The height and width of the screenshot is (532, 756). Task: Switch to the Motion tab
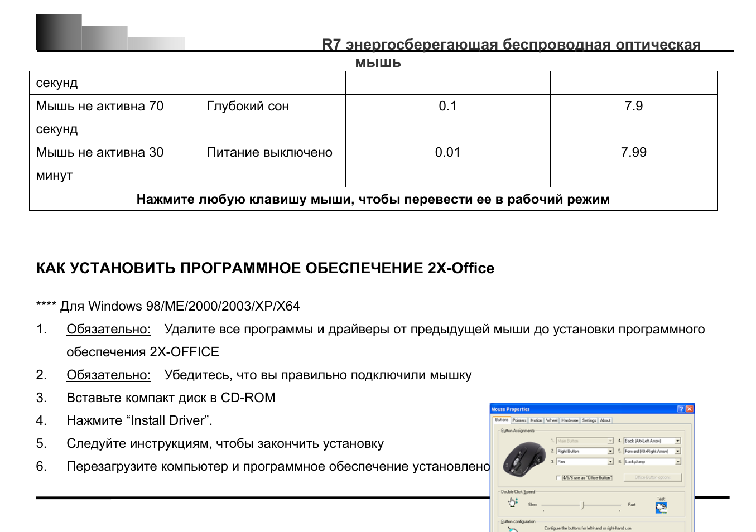tap(536, 420)
